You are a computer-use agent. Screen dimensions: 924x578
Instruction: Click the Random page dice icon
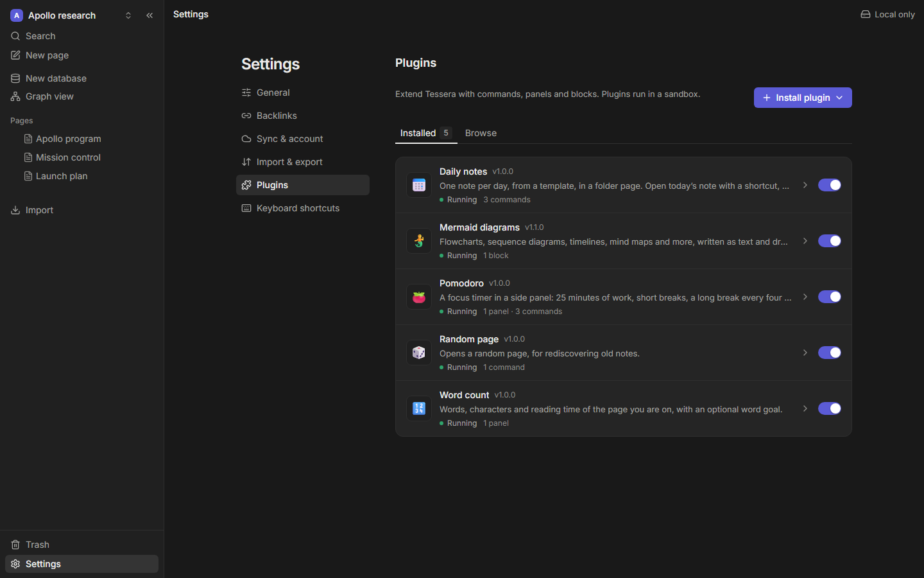(x=419, y=353)
